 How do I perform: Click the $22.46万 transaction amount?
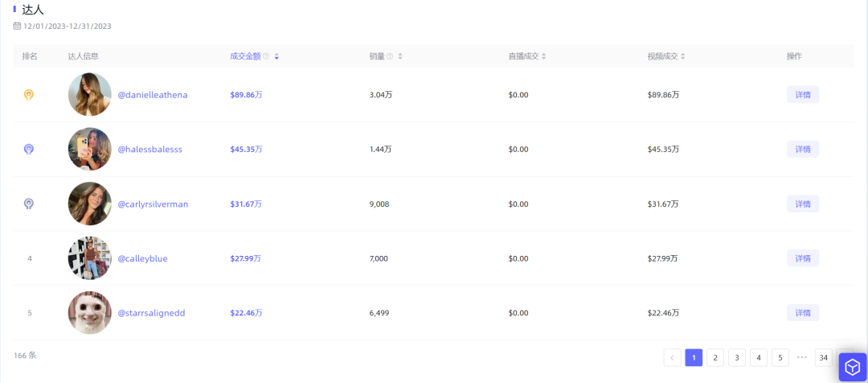247,313
